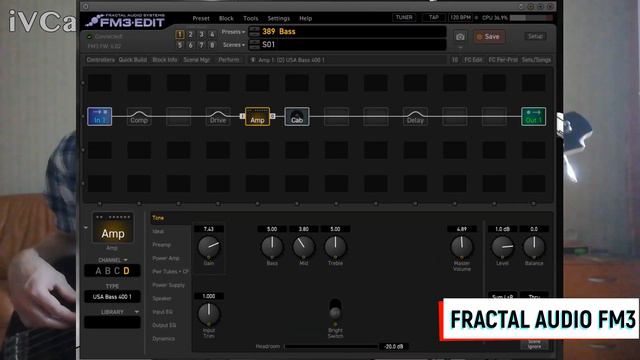Click the 120 BPM tempo field
Viewport: 640px width, 360px height.
tap(460, 18)
